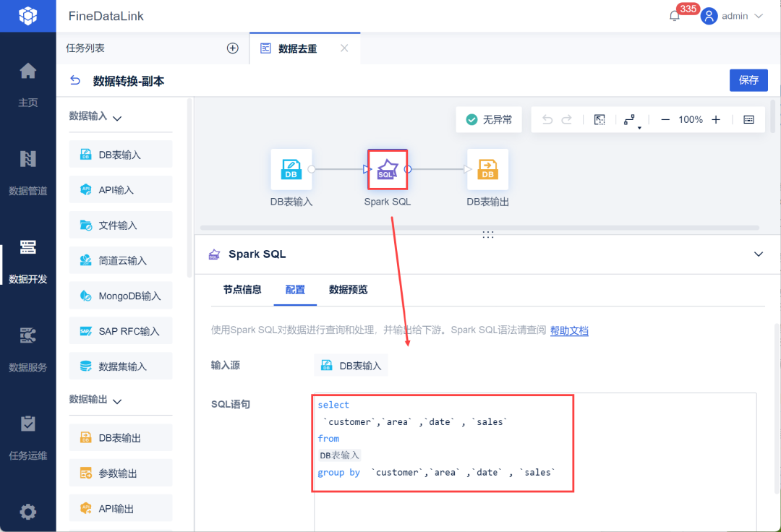Pick 文件输入 from the operator list

pos(121,225)
